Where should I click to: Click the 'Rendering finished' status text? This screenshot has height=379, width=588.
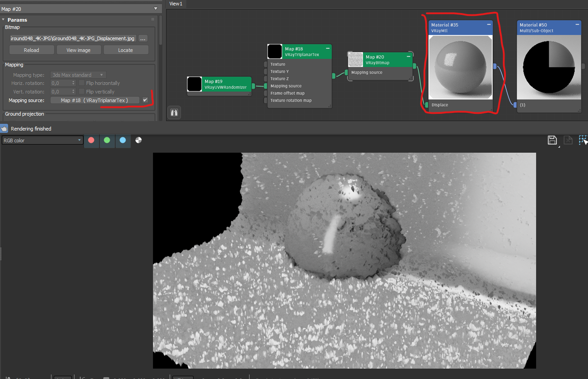(x=31, y=129)
